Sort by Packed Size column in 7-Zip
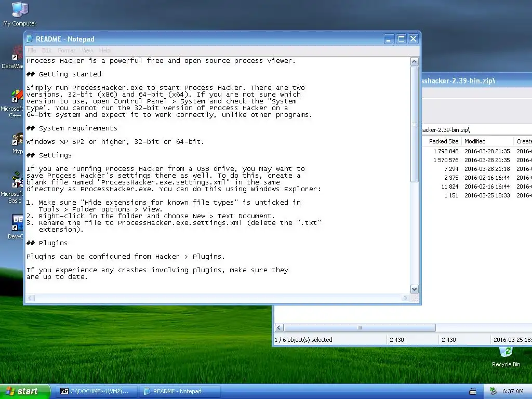Screen dimensions: 532x399 pos(443,141)
